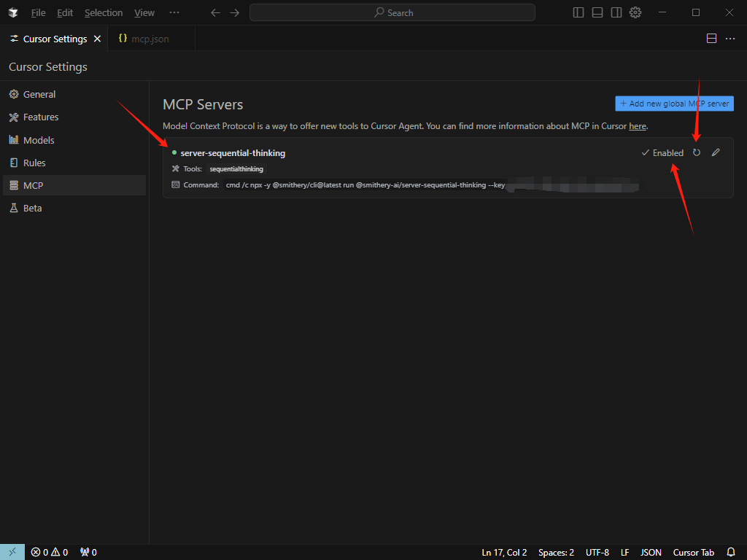Click Cursor Tab in status bar
Image resolution: width=747 pixels, height=560 pixels.
(694, 553)
